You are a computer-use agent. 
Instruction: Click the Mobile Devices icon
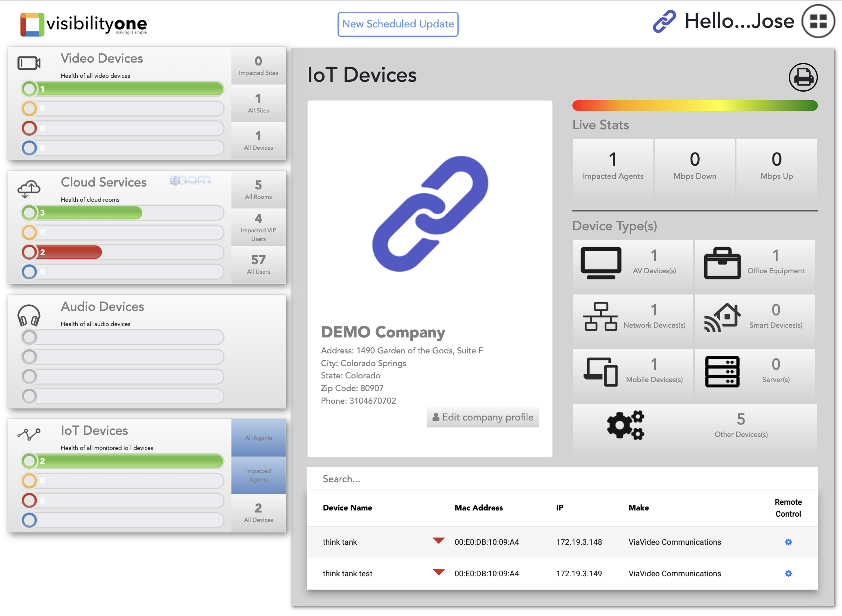click(x=600, y=371)
